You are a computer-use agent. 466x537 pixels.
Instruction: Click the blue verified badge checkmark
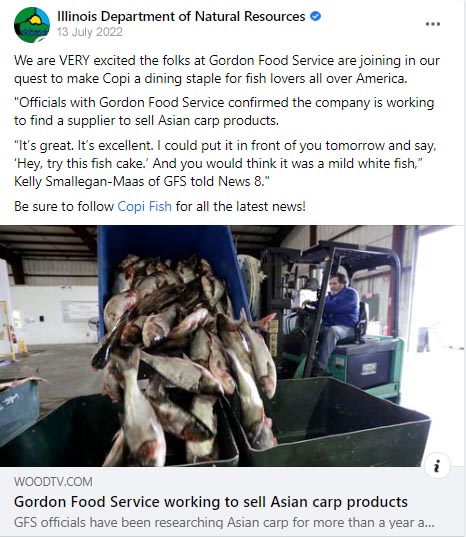click(315, 16)
